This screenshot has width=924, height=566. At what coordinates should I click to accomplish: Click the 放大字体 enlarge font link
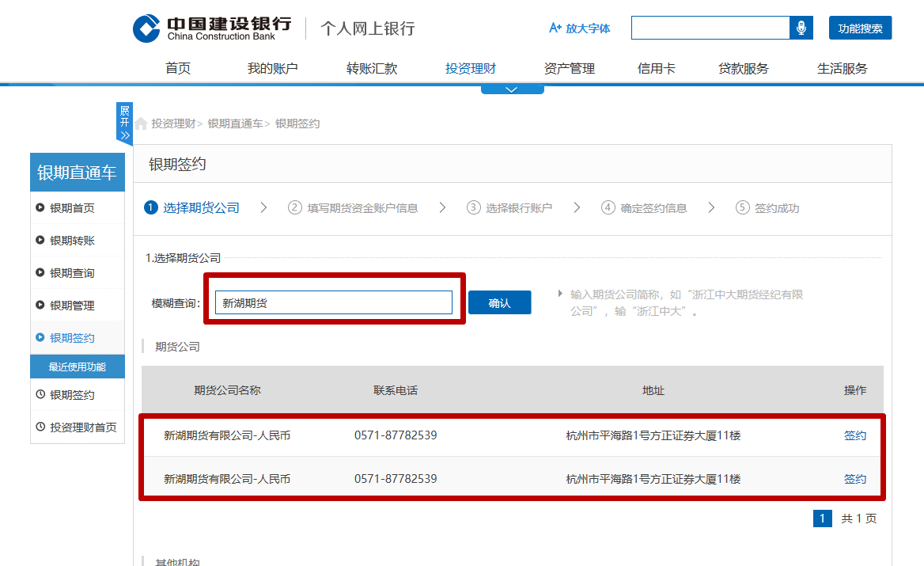(579, 28)
